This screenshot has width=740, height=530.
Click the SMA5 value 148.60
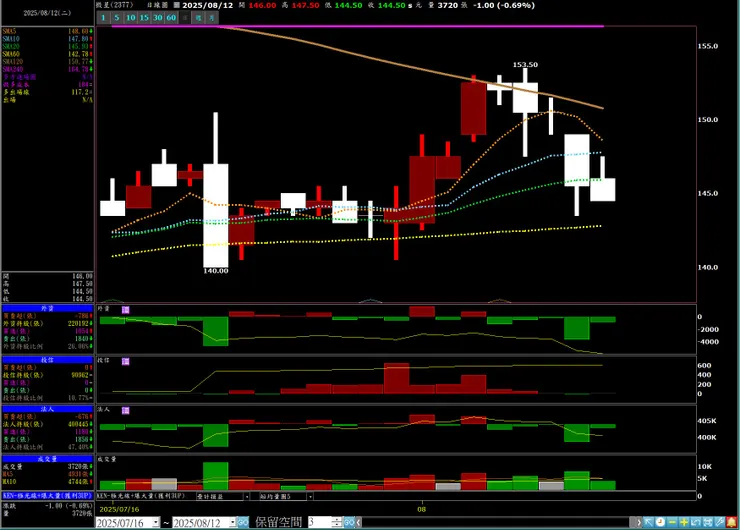click(x=78, y=31)
